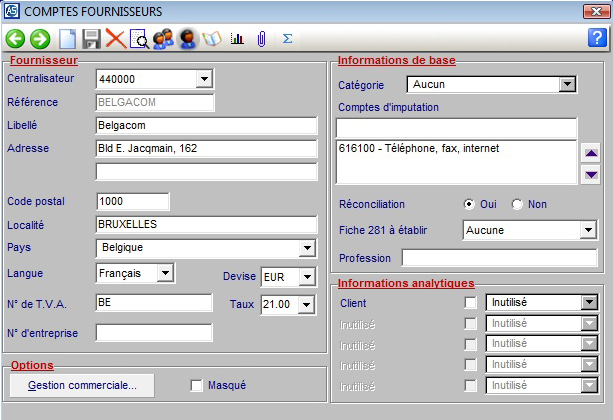Open the Langue dropdown showing Français
The width and height of the screenshot is (613, 420).
(165, 273)
